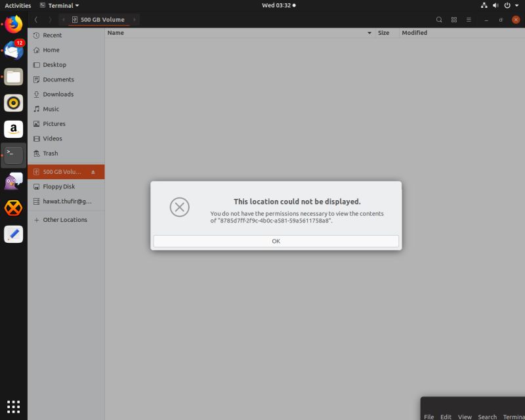This screenshot has height=420, width=525.
Task: Launch Firefox from the dock
Action: [x=13, y=24]
